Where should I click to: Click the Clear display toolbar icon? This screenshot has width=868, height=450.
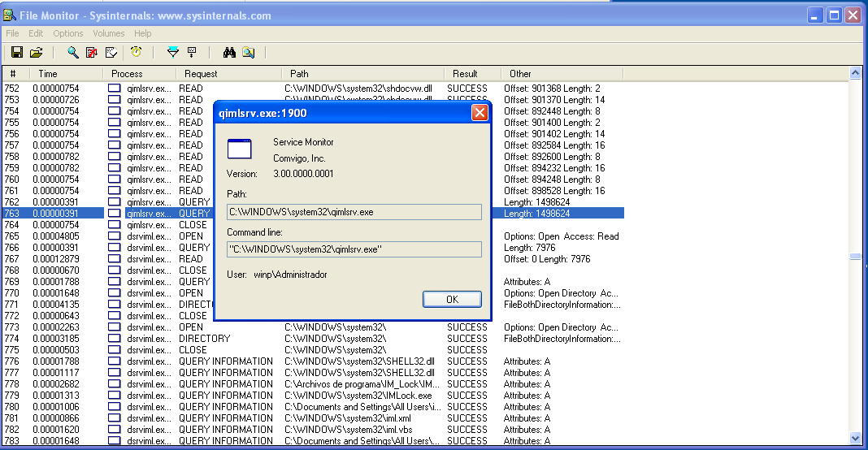point(111,52)
